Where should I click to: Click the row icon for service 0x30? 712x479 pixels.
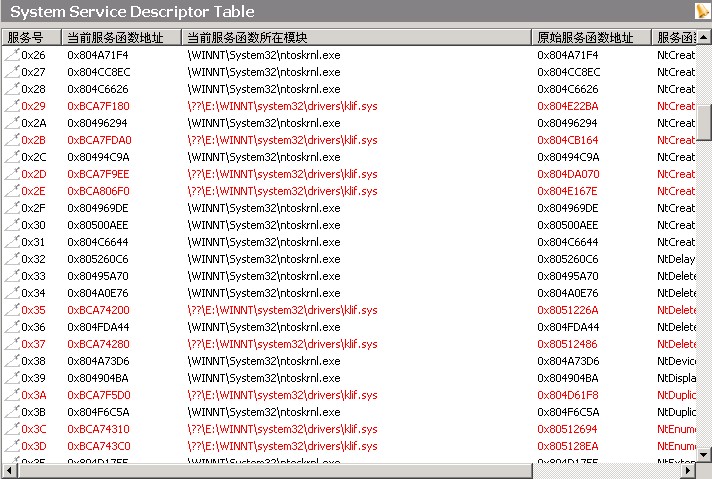pyautogui.click(x=12, y=225)
